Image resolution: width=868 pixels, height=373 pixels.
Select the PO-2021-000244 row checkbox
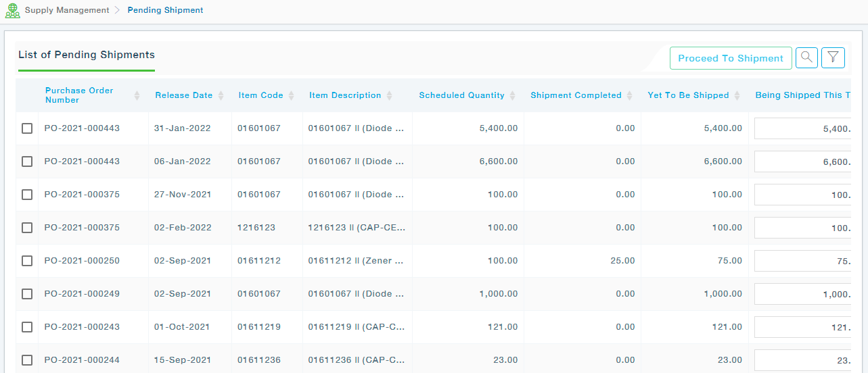pyautogui.click(x=27, y=360)
